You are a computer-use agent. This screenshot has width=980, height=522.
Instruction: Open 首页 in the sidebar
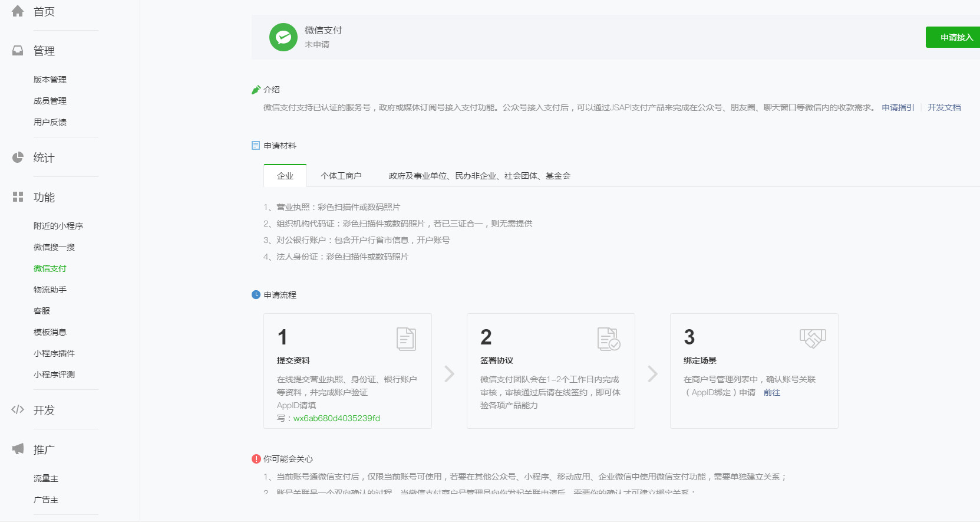44,12
